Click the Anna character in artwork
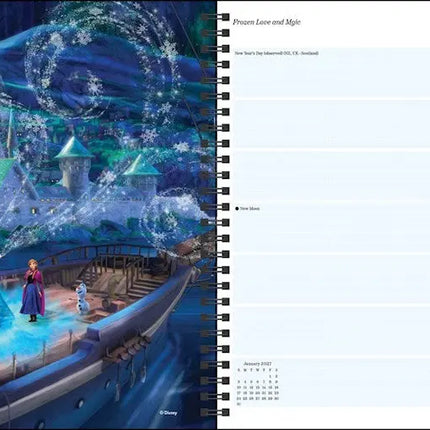Image resolution: width=430 pixels, height=430 pixels. tap(32, 290)
